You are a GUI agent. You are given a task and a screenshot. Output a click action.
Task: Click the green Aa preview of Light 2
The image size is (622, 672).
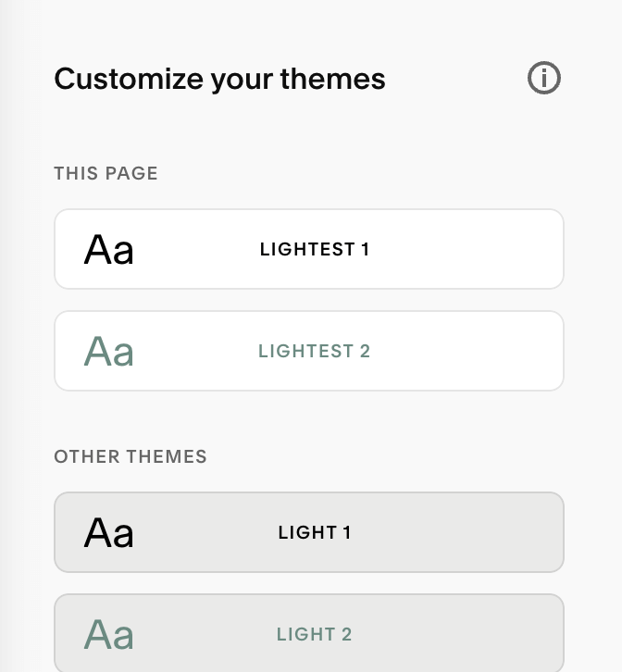[x=109, y=634]
